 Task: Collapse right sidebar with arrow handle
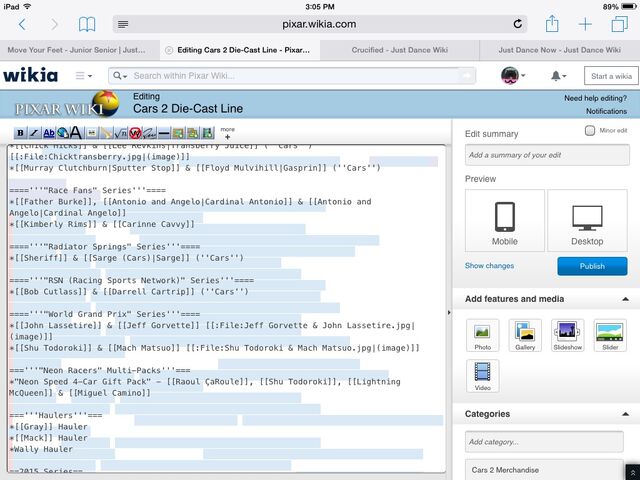click(449, 313)
